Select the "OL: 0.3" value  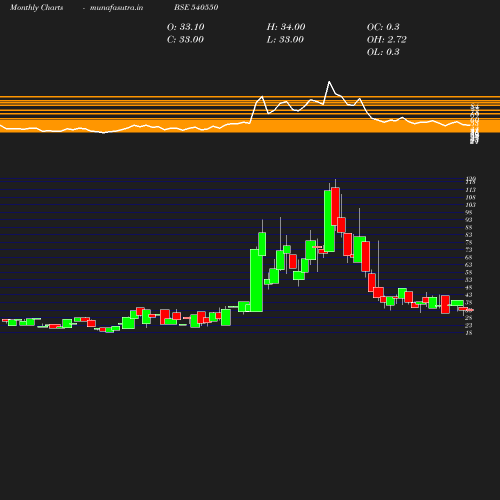(383, 52)
